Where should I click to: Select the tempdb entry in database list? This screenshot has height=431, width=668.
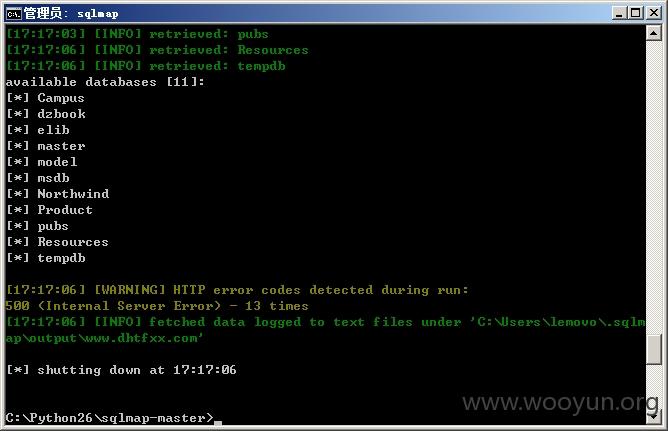point(61,258)
